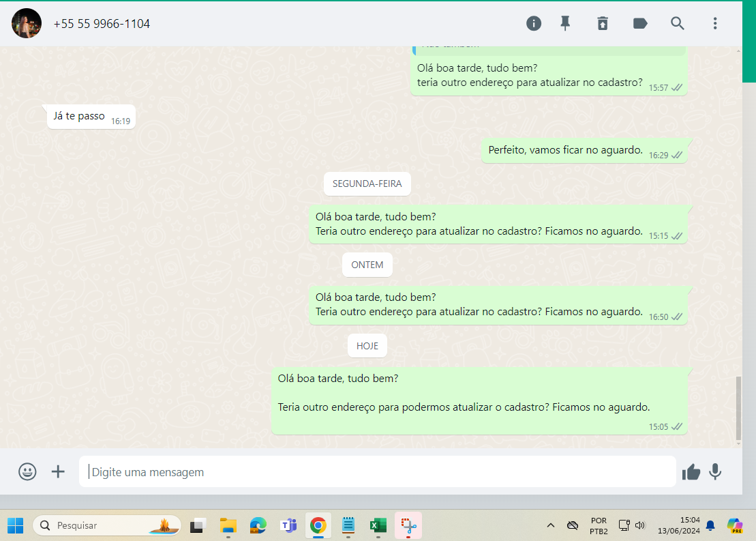The image size is (756, 541).
Task: Click the trash delete icon in header
Action: point(603,23)
